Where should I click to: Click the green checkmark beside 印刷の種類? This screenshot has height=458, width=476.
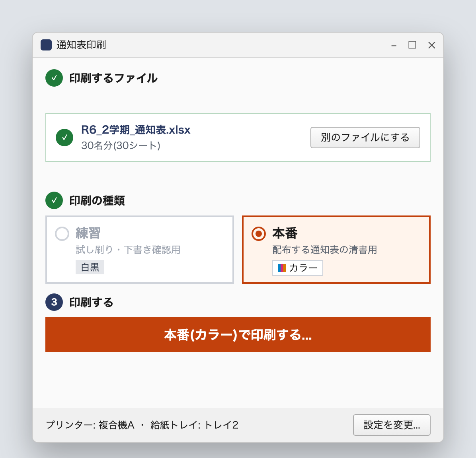(x=54, y=200)
